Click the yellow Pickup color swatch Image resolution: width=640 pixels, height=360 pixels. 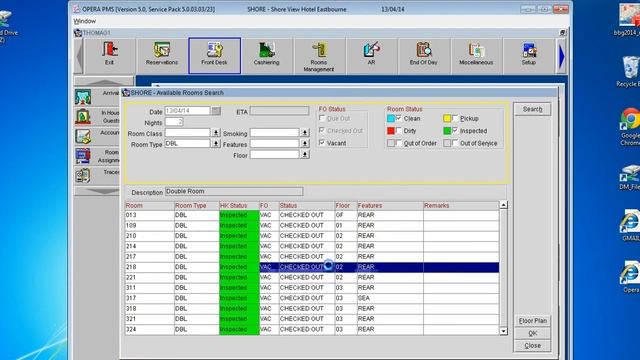[x=447, y=118]
